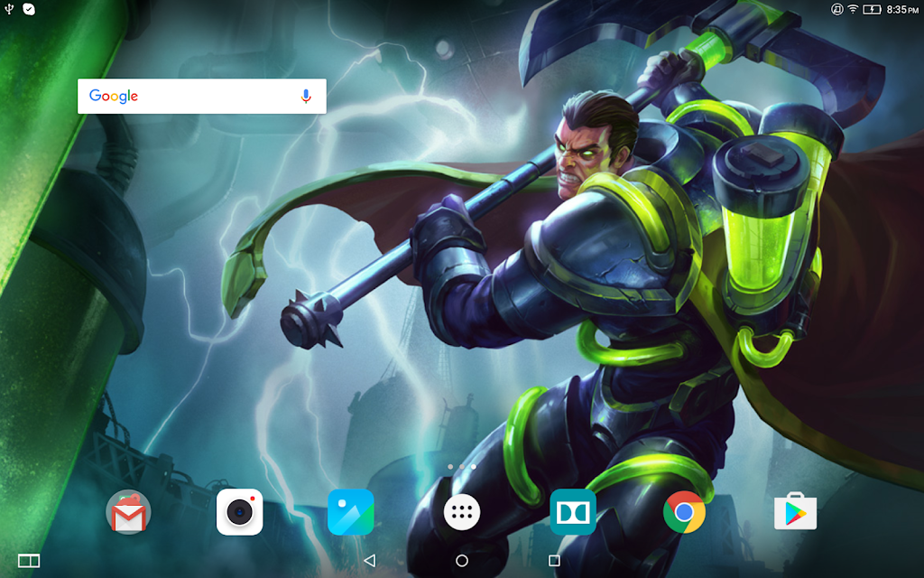924x578 pixels.
Task: Tap the USB connection status icon
Action: [9, 9]
